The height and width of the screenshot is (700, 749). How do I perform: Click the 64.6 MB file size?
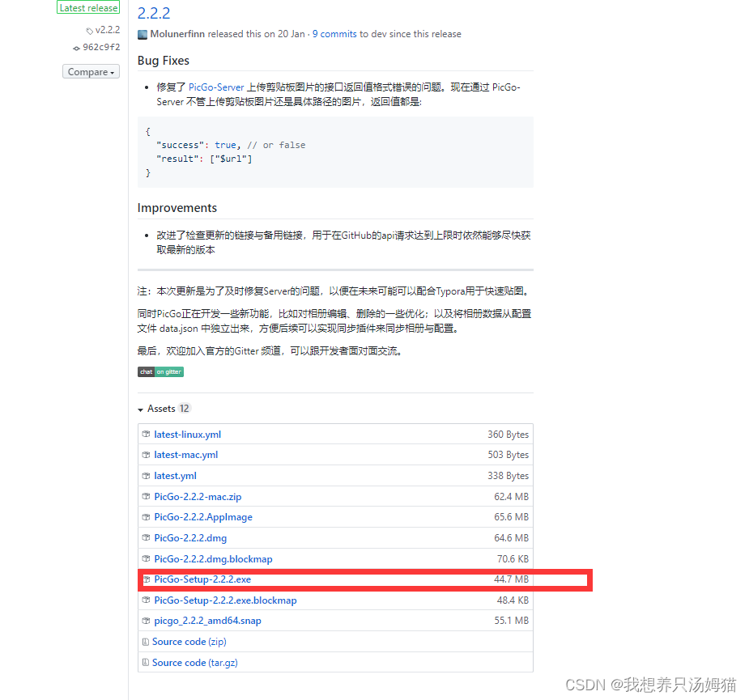pos(511,537)
